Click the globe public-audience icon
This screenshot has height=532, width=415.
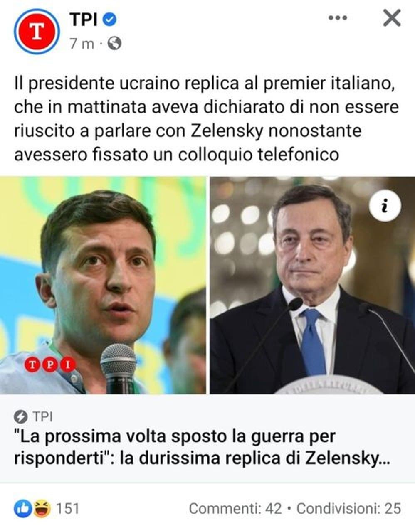pyautogui.click(x=115, y=43)
